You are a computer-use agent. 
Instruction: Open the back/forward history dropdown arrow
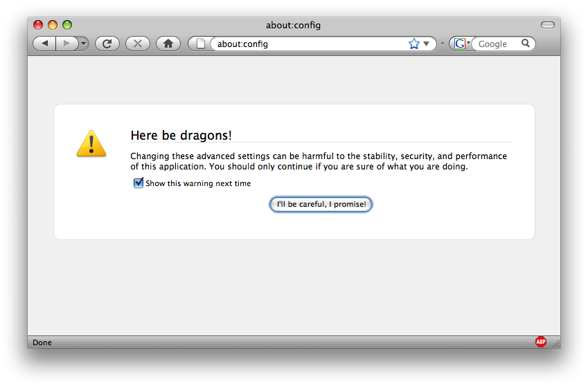click(84, 44)
